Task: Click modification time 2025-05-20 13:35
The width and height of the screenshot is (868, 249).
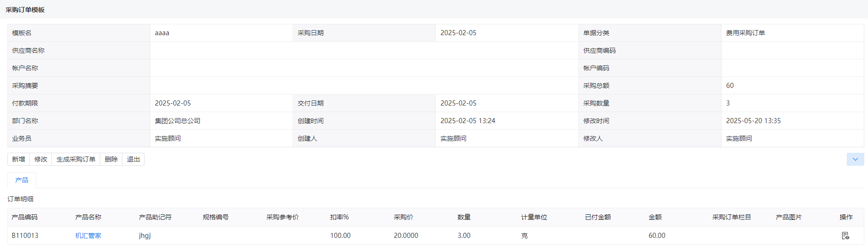Action: point(753,121)
